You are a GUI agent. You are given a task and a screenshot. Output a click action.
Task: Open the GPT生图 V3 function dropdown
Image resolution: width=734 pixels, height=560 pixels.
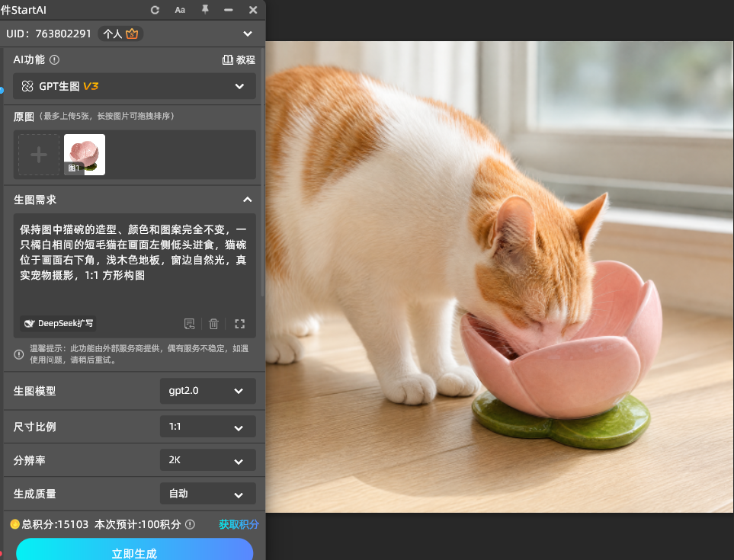tap(134, 86)
